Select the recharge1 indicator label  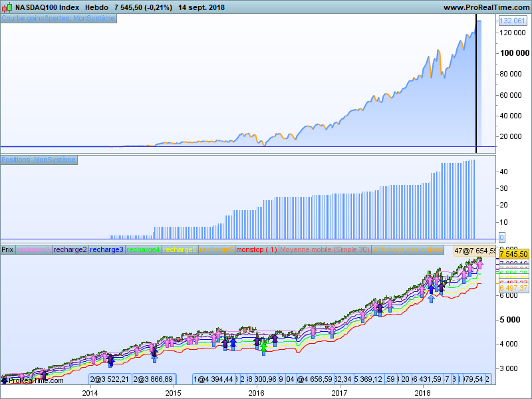click(x=33, y=250)
